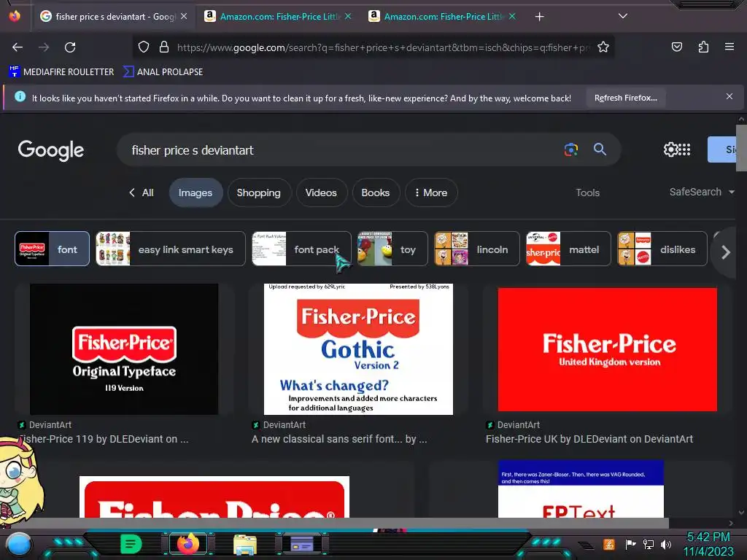
Task: Switch to the Videos results tab
Action: [x=321, y=192]
